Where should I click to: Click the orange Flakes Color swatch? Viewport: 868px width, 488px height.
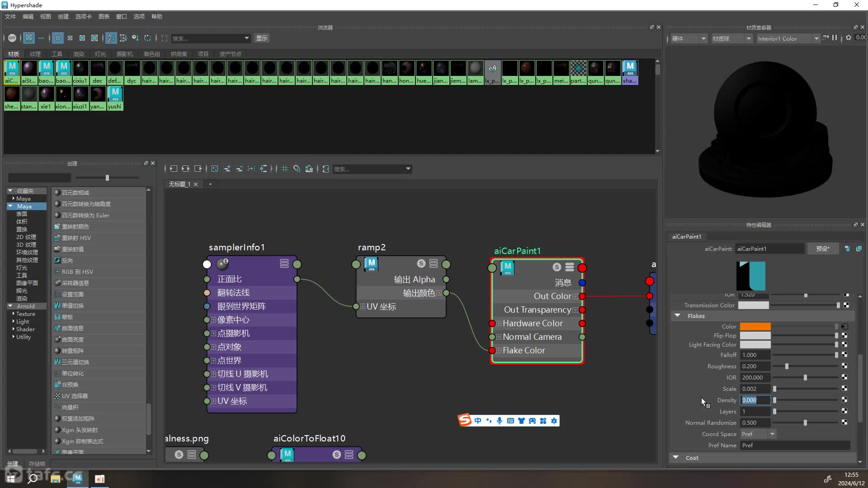click(755, 327)
